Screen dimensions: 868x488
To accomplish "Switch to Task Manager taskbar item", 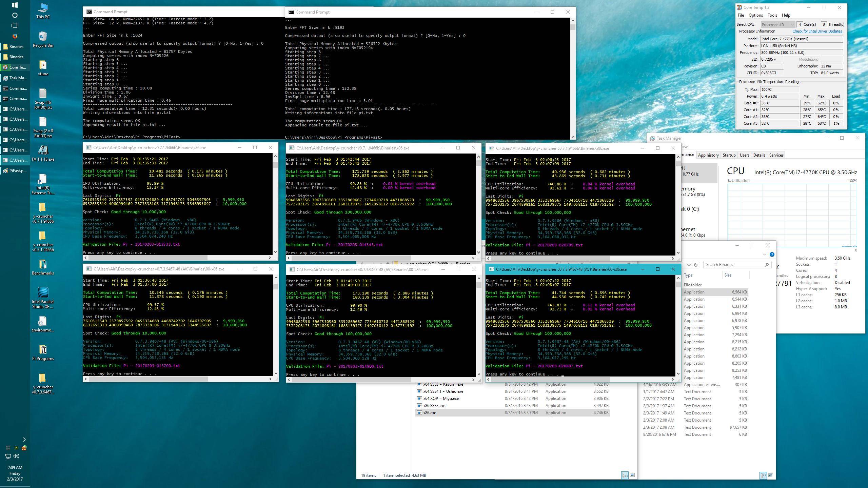I will pos(15,78).
